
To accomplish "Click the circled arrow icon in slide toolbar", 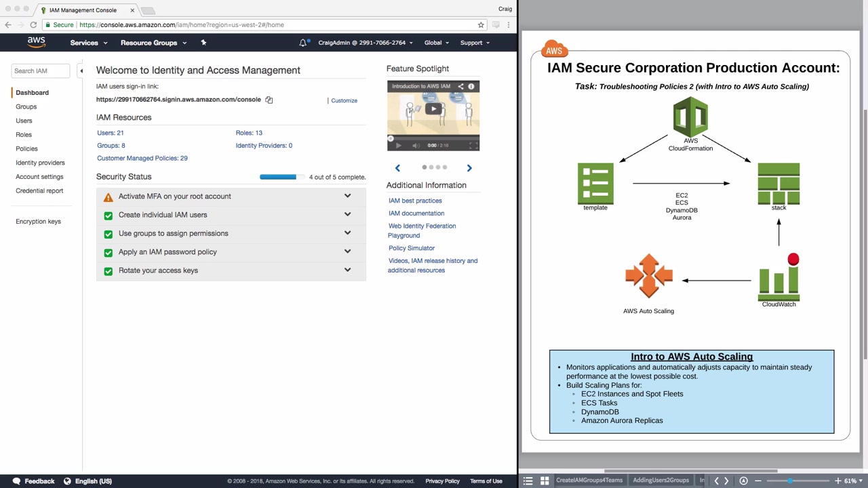I will click(744, 481).
